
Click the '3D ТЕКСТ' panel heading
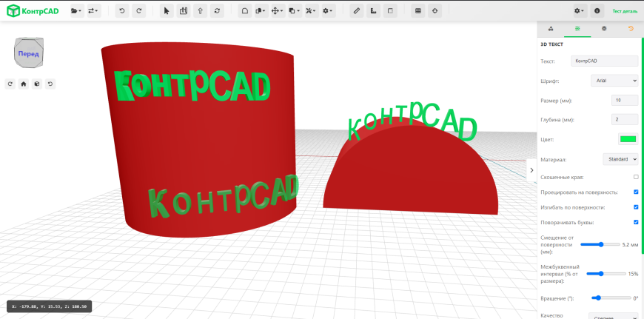pyautogui.click(x=551, y=44)
